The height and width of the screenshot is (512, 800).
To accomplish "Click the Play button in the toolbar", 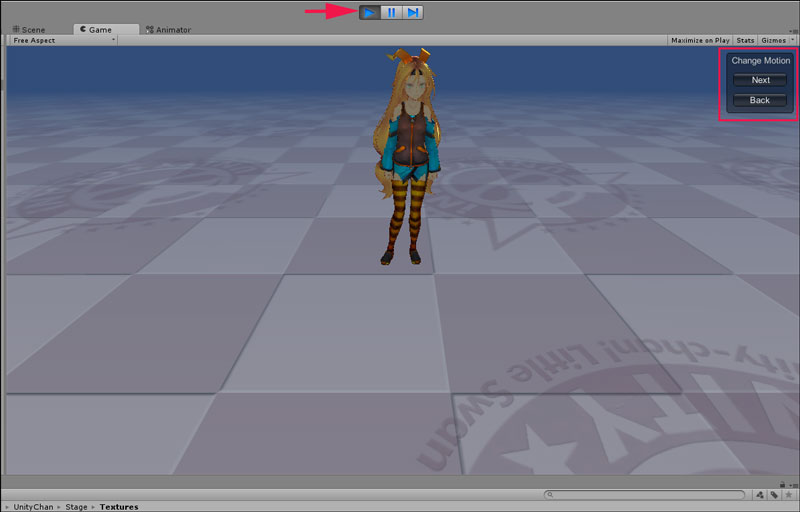I will pyautogui.click(x=370, y=12).
